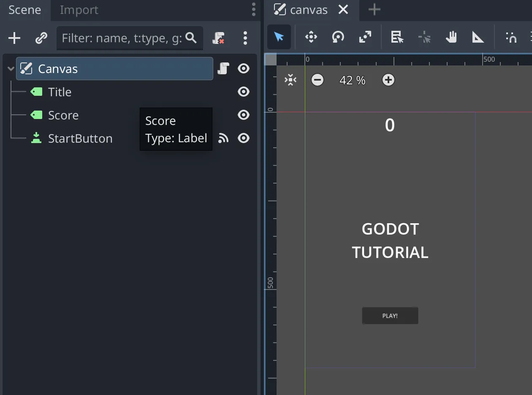This screenshot has height=395, width=532.
Task: Select the Ruler Mode tool
Action: (x=478, y=38)
